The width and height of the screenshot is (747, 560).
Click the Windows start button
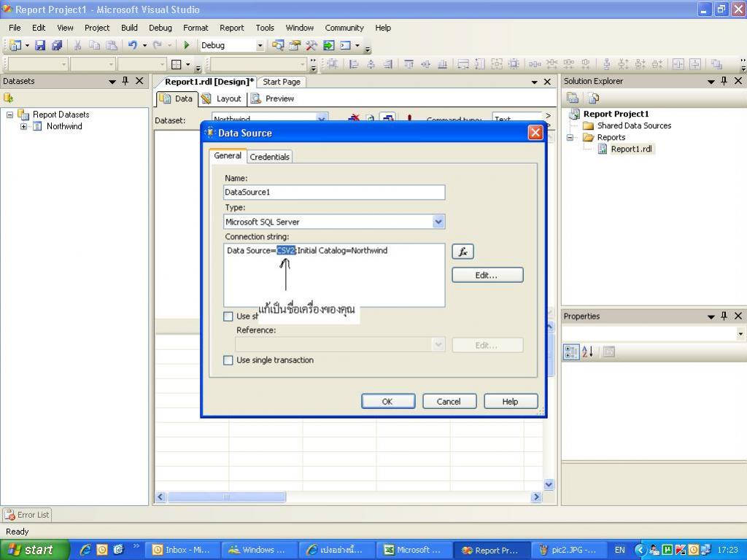34,550
